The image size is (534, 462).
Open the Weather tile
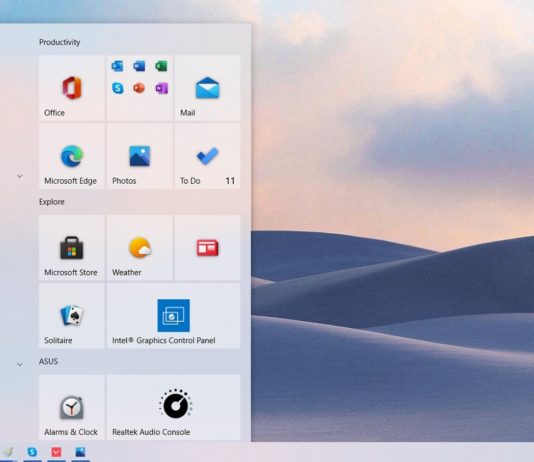[x=140, y=248]
